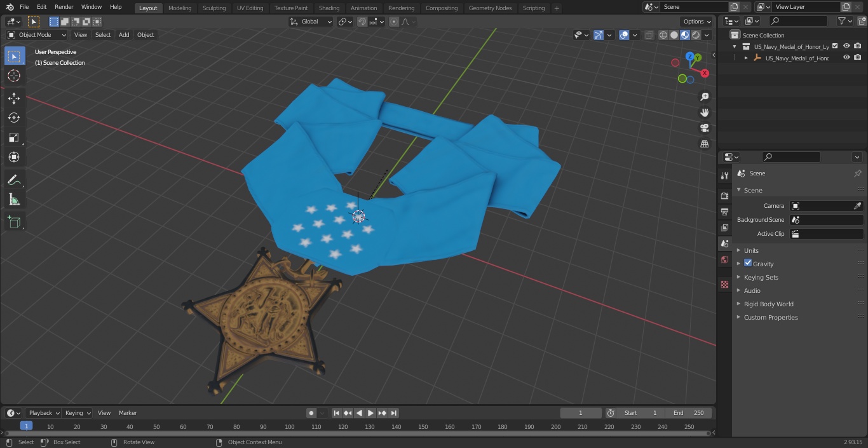Open the Output properties tab
This screenshot has width=868, height=448.
(724, 212)
